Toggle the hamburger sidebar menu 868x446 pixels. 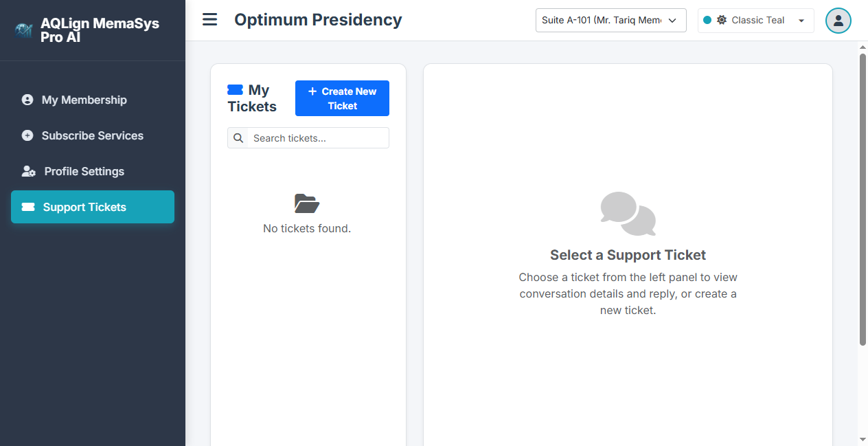click(210, 19)
